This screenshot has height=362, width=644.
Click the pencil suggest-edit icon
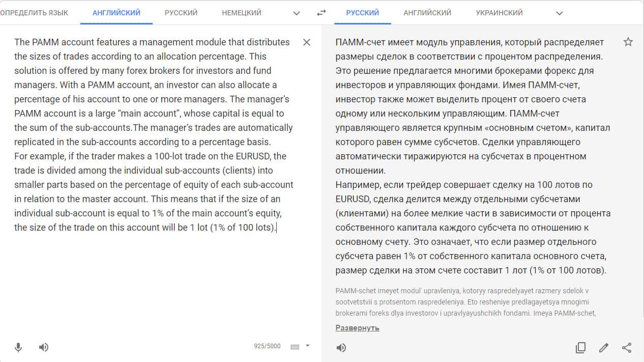point(604,348)
